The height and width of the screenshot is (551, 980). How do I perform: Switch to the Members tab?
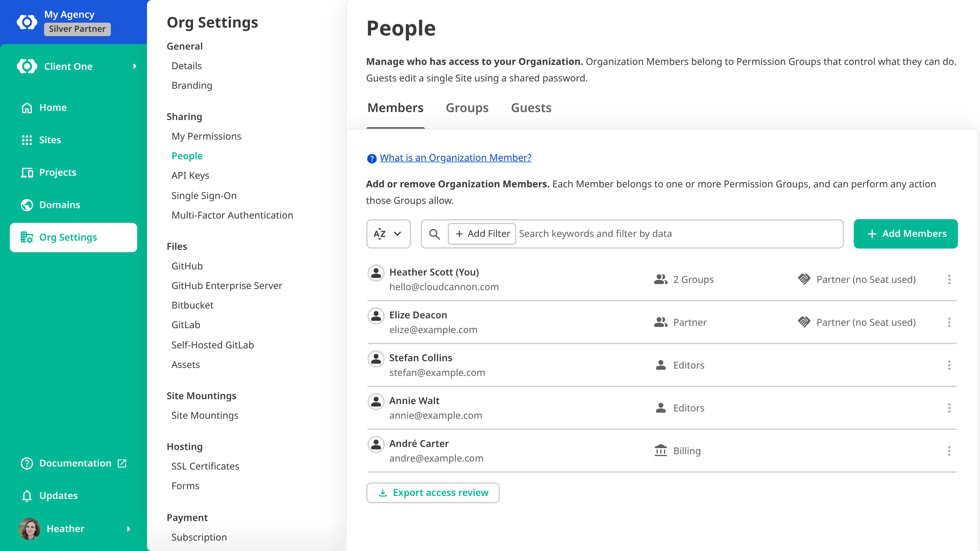tap(395, 108)
